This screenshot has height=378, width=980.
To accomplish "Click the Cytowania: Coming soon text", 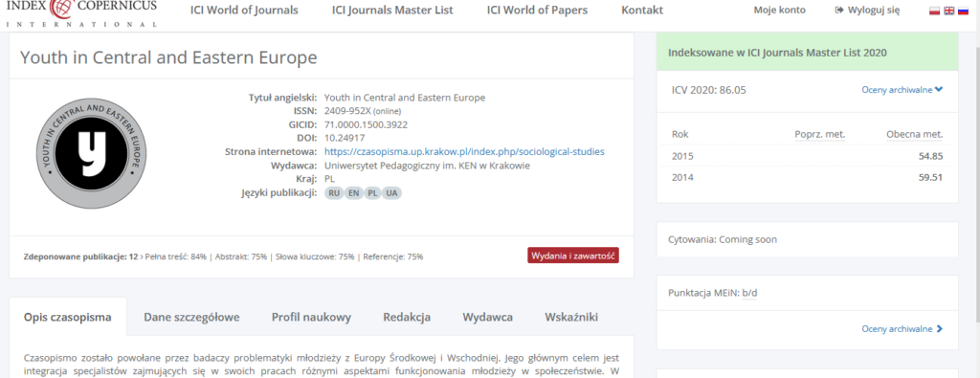I will coord(723,239).
